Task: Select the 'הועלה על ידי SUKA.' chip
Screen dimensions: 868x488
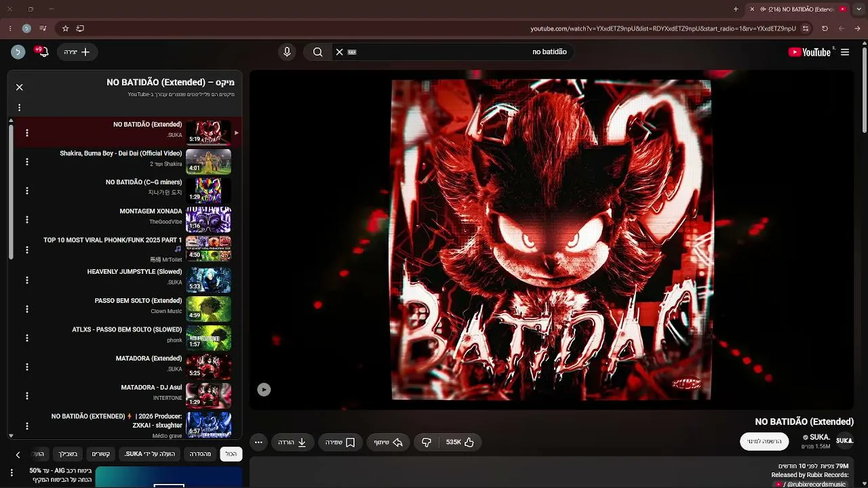Action: tap(149, 454)
